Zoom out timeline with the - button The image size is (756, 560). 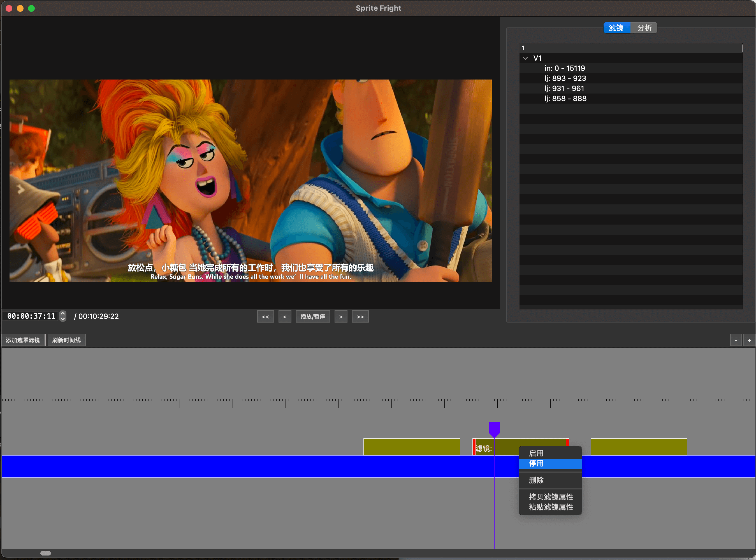pyautogui.click(x=736, y=340)
